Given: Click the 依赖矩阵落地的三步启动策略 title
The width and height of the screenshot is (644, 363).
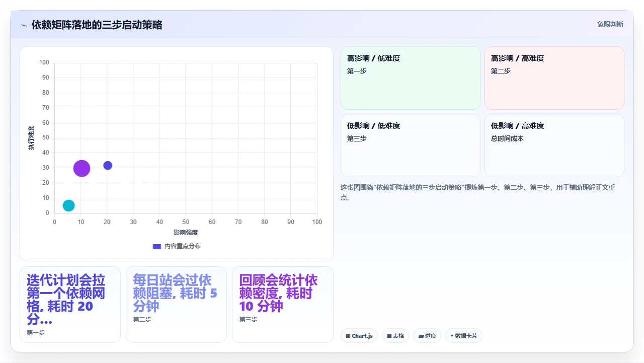Looking at the screenshot, I should [97, 25].
